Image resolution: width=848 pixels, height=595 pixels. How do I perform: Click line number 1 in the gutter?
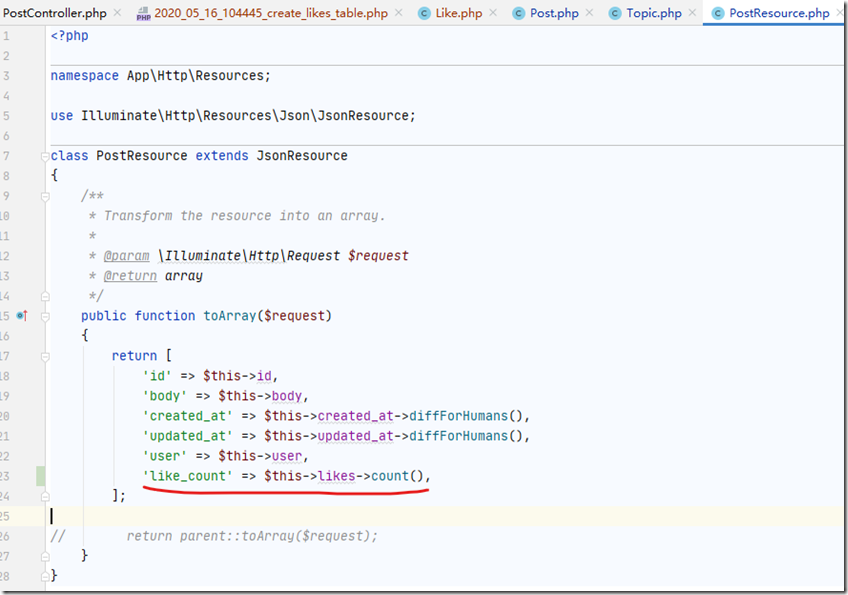click(6, 36)
